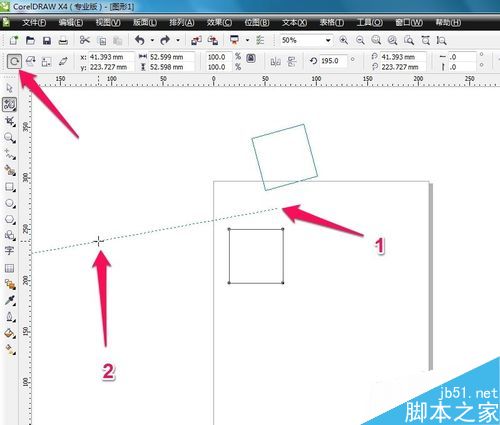Click the Print icon
This screenshot has width=500, height=425.
pyautogui.click(x=63, y=41)
